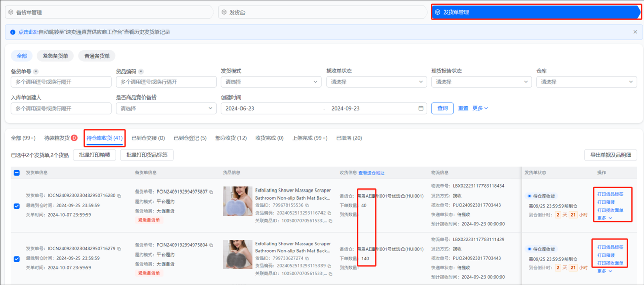Click the cube icon on 发货单管理 step
Screen dimensions: 644x285
[438, 12]
